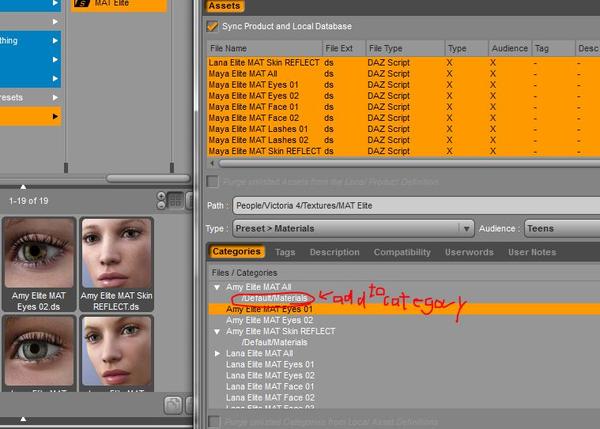Click the bottom panel collapse triangle
The width and height of the screenshot is (600, 429).
tap(23, 419)
